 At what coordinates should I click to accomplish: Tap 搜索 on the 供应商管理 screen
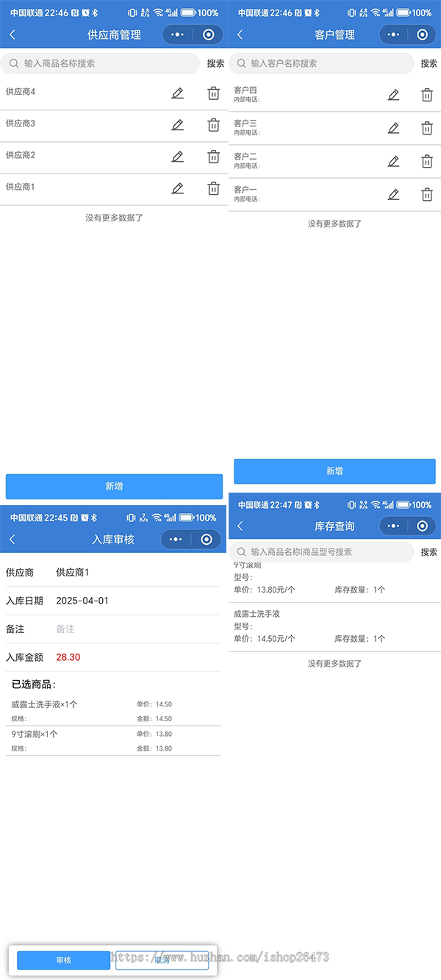tap(215, 64)
